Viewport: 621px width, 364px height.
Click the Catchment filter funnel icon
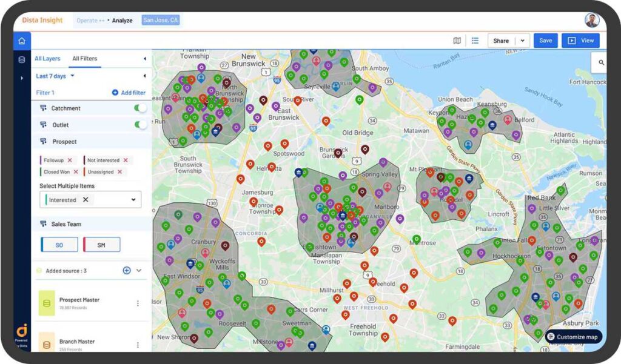[44, 108]
